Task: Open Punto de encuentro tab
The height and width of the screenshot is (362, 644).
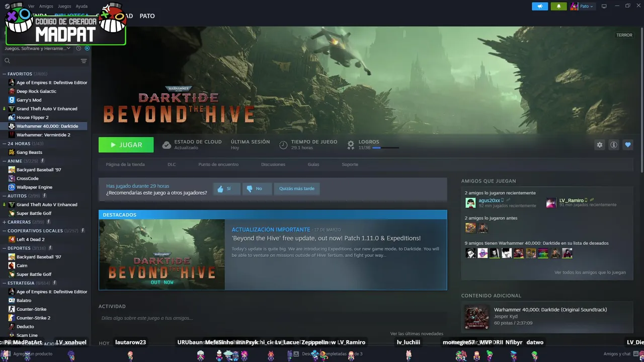Action: (x=218, y=164)
